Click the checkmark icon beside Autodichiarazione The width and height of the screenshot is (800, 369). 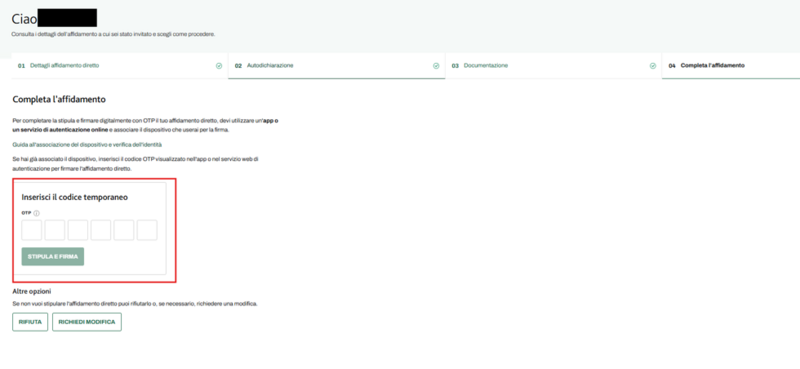click(x=436, y=66)
